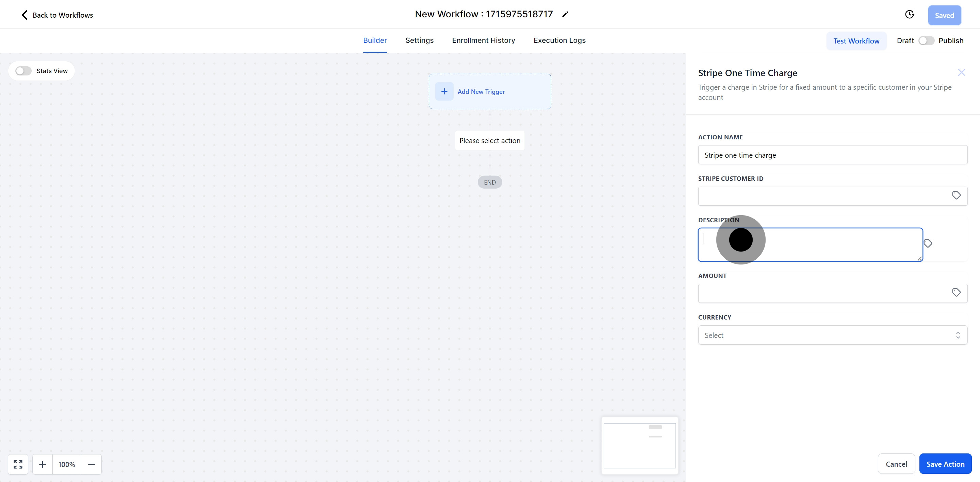Open the Currency select dropdown
This screenshot has width=980, height=482.
point(832,335)
